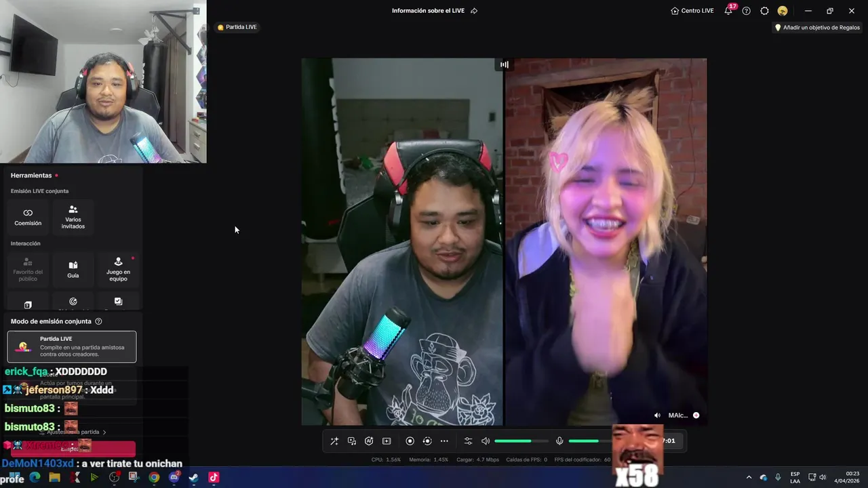
Task: Open the profile avatar menu
Action: coord(783,11)
